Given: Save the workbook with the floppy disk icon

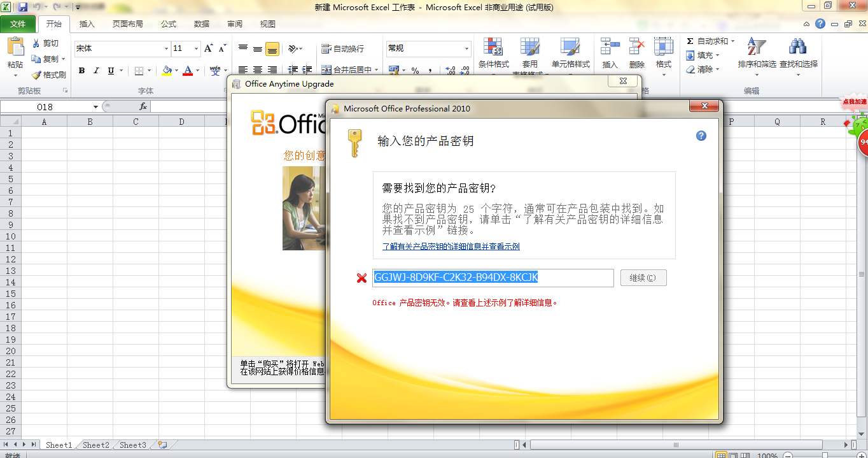Looking at the screenshot, I should click(x=23, y=7).
